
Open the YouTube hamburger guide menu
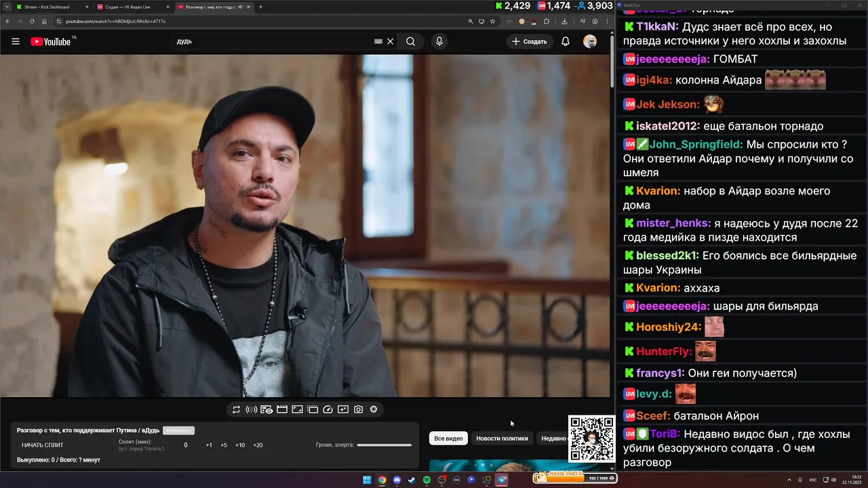pos(16,41)
